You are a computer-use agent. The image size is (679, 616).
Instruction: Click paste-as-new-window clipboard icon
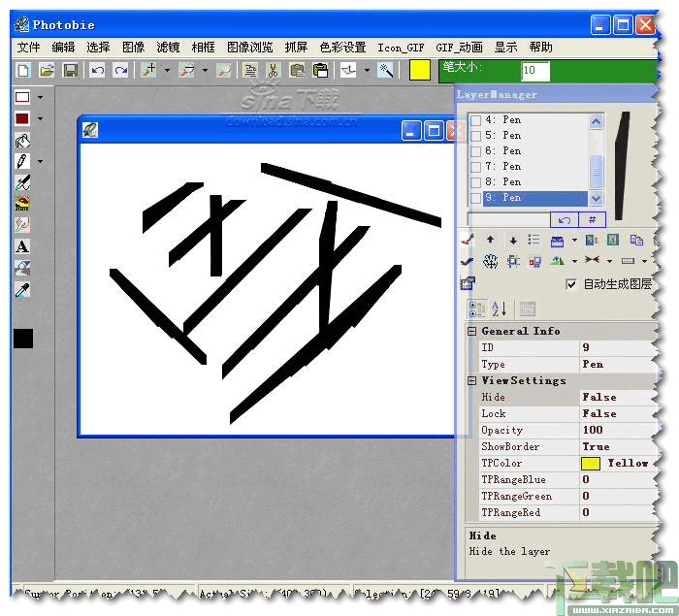320,70
